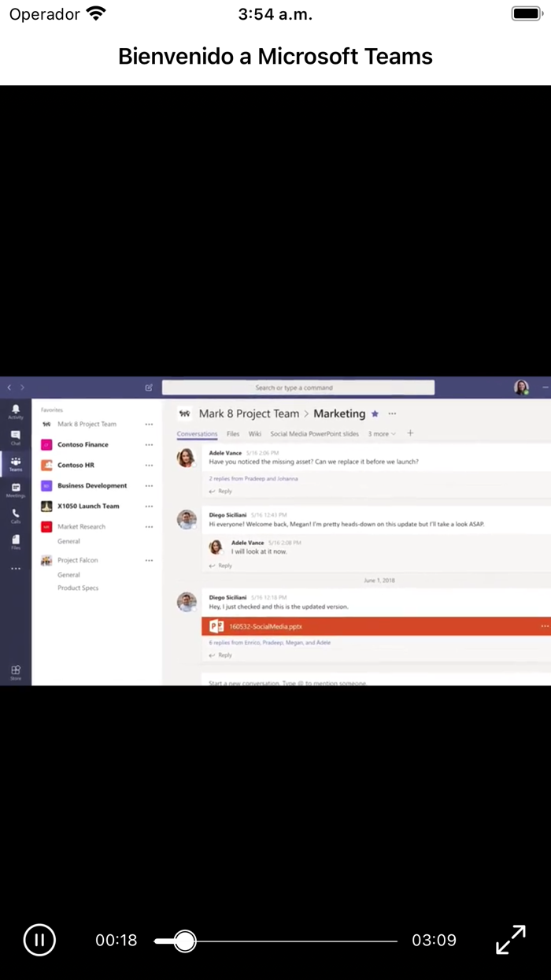The image size is (551, 980).
Task: Open options dots on the pptx attachment
Action: tap(545, 626)
